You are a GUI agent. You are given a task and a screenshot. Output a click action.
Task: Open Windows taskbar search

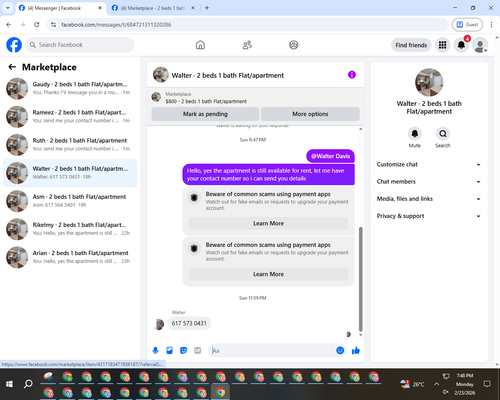pos(28,384)
